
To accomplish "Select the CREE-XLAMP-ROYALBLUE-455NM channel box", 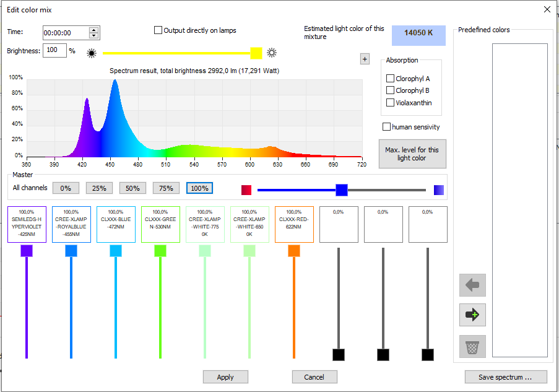I will pyautogui.click(x=71, y=224).
